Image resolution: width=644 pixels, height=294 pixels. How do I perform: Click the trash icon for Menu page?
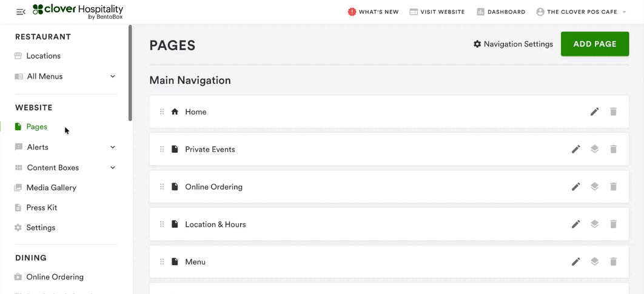pyautogui.click(x=613, y=262)
